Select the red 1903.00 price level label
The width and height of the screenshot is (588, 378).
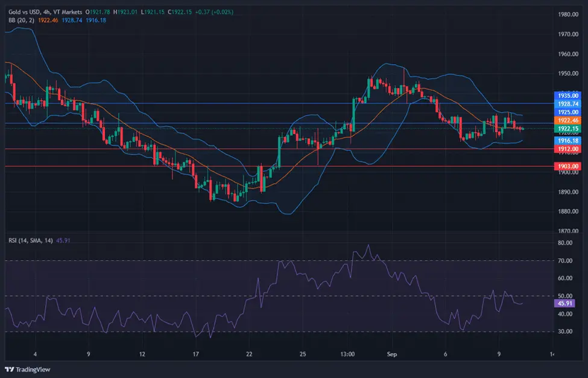point(567,166)
